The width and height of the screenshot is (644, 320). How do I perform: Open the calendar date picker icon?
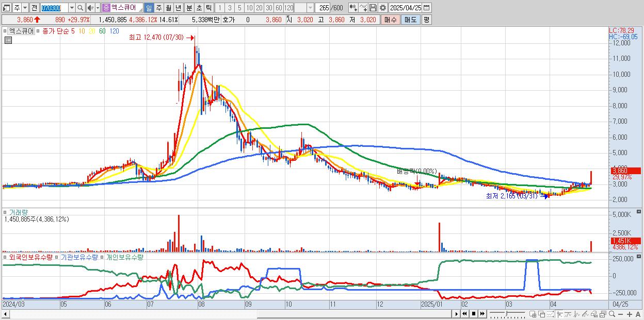(426, 8)
